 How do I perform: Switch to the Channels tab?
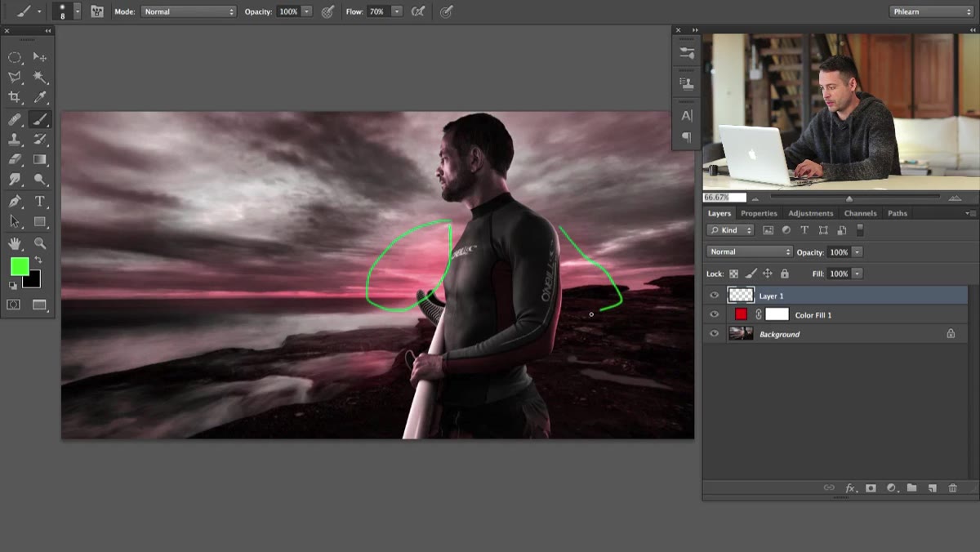coord(860,213)
